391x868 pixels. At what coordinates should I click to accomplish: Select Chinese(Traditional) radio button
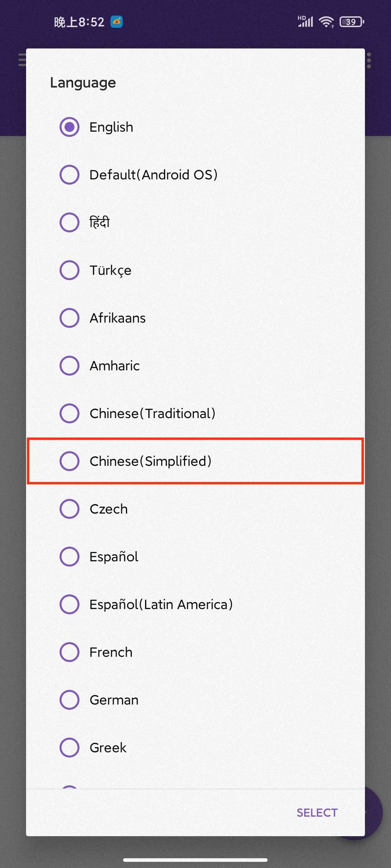tap(69, 413)
